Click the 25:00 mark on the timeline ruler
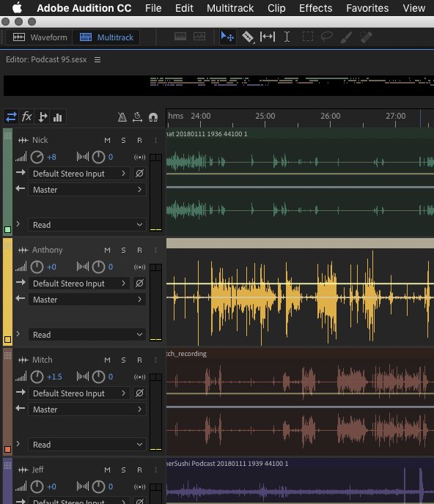 tap(265, 116)
